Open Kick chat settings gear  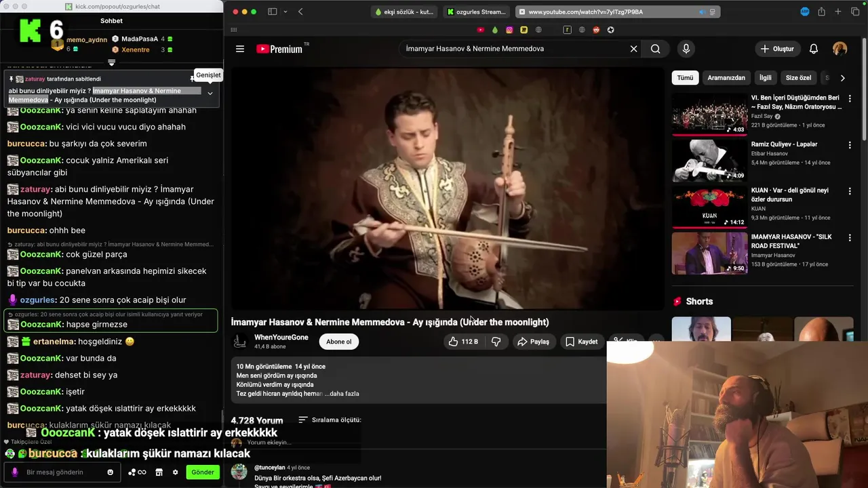[175, 472]
